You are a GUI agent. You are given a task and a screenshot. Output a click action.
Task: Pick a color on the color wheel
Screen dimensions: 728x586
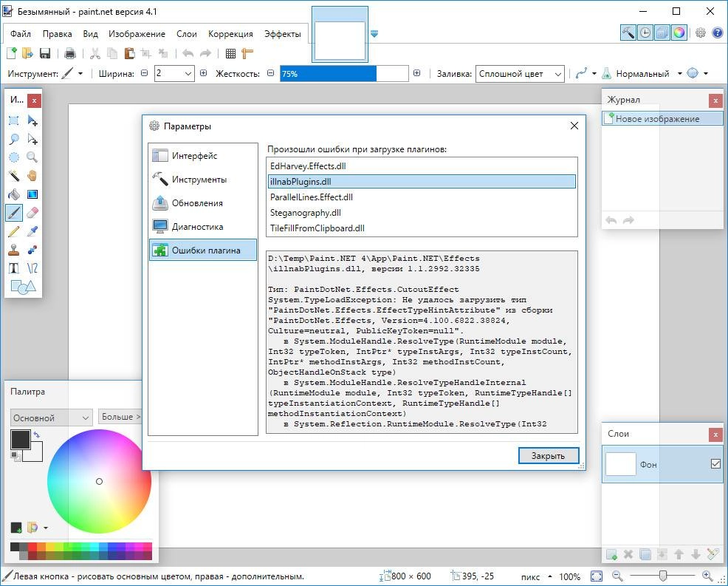pos(99,481)
